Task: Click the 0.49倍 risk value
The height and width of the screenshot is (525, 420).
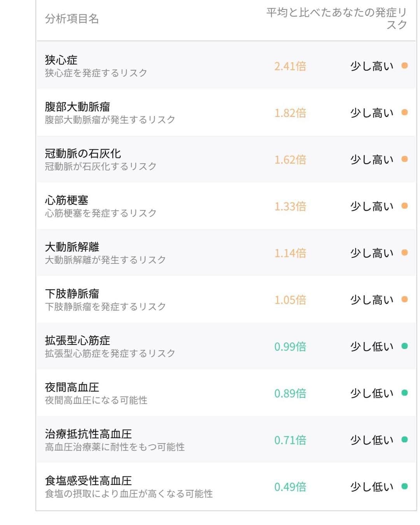Action: click(290, 486)
